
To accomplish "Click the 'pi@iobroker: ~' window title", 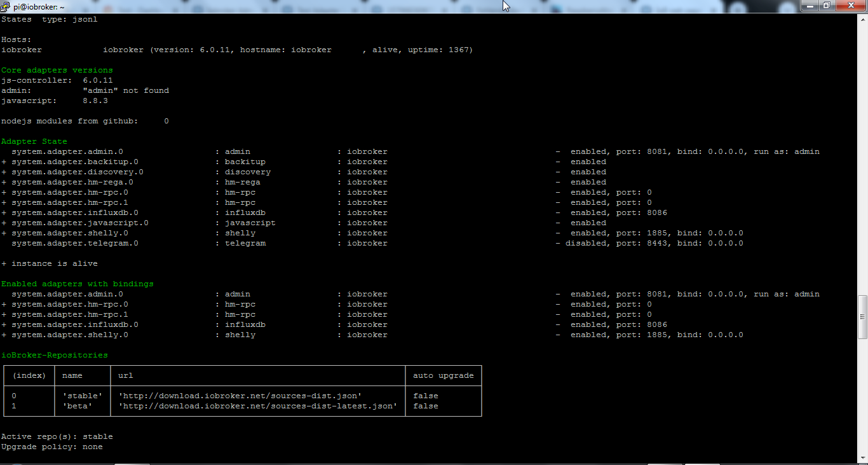I will [39, 6].
